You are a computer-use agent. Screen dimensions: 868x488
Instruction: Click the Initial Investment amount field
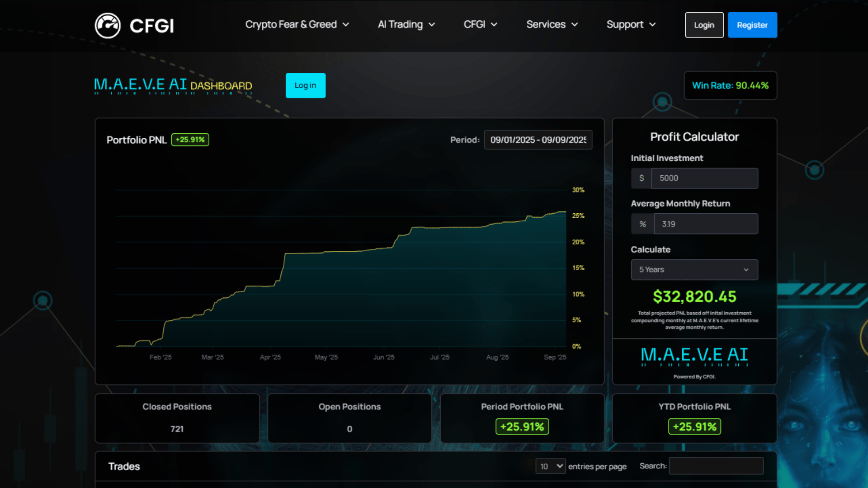pos(705,178)
